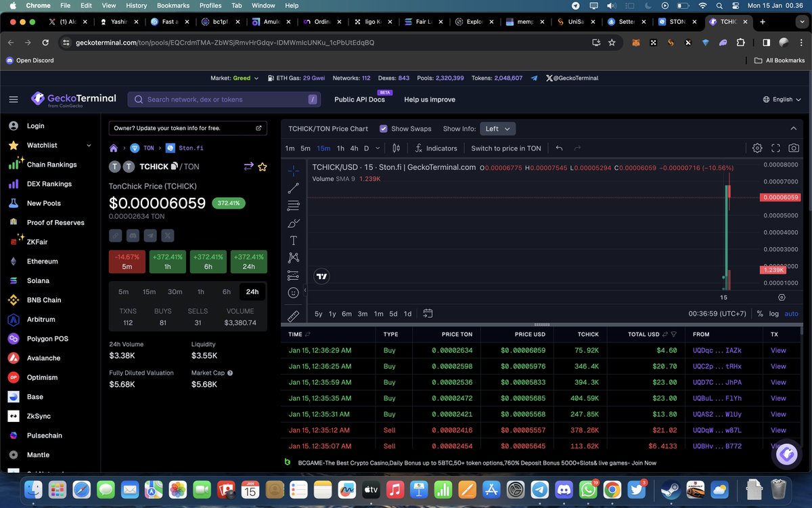This screenshot has height=508, width=812.
Task: Open chart settings gear
Action: pyautogui.click(x=757, y=148)
